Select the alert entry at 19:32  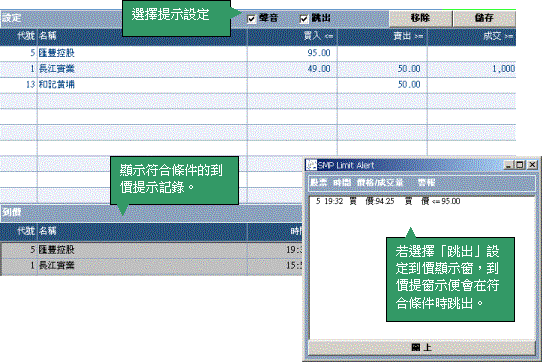tap(388, 201)
